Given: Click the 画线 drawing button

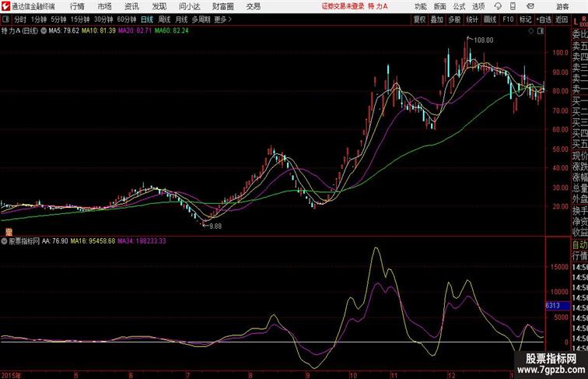Looking at the screenshot, I should click(490, 19).
